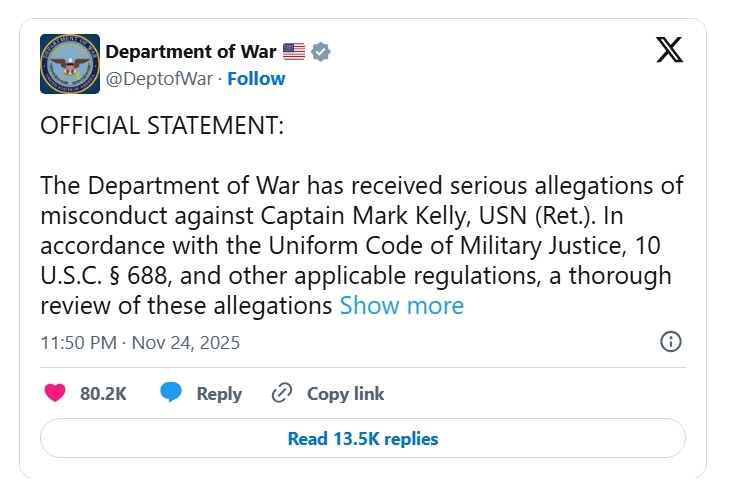Viewport: 729px width, 490px height.
Task: Click the X logo in the corner
Action: (669, 51)
